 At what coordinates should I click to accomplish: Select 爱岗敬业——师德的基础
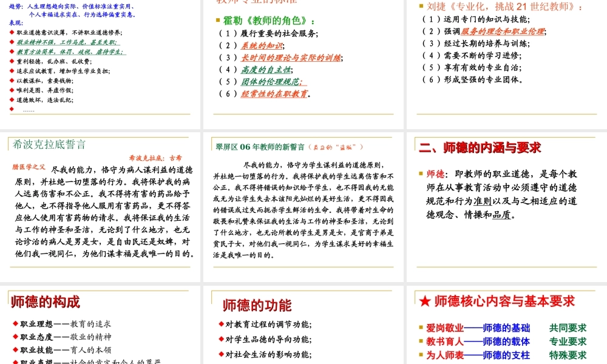click(x=478, y=328)
